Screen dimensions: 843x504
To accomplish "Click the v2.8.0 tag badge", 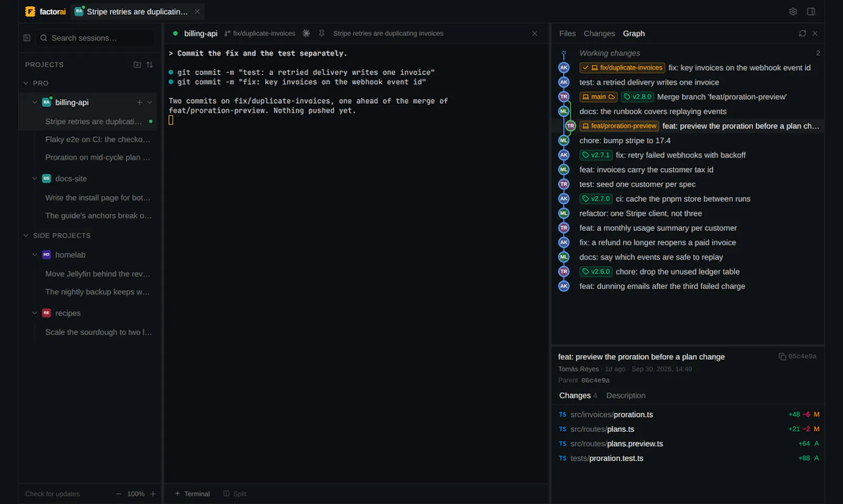I will tap(638, 97).
